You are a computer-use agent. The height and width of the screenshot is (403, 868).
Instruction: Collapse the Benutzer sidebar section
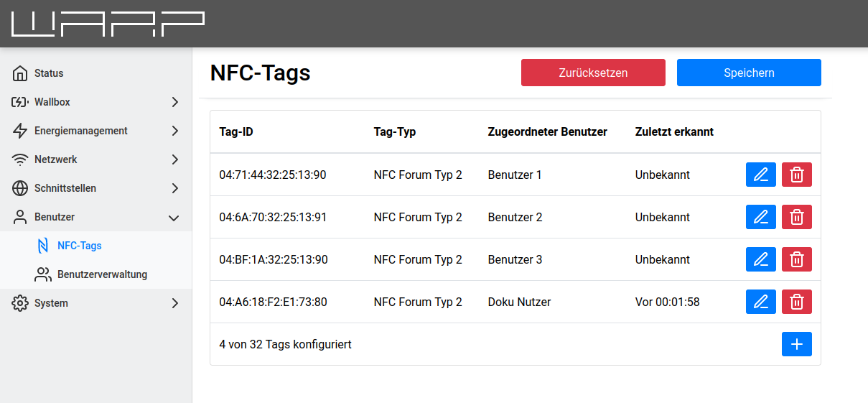pos(95,217)
